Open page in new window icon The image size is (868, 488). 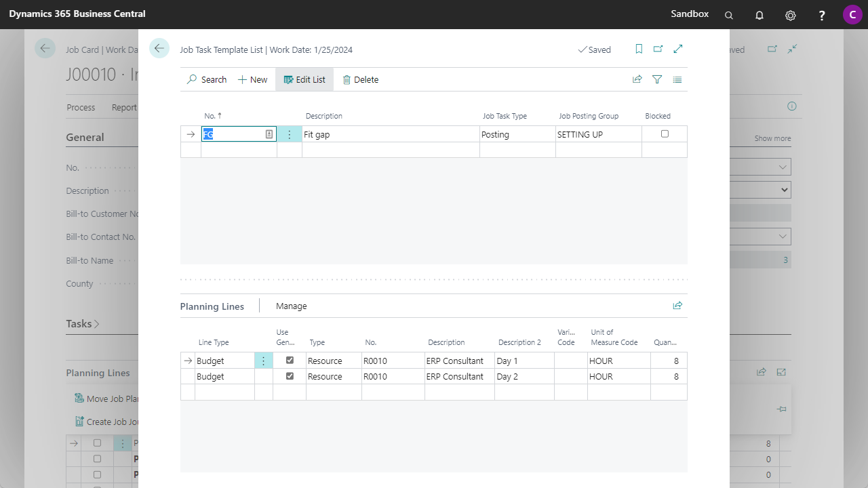point(658,49)
